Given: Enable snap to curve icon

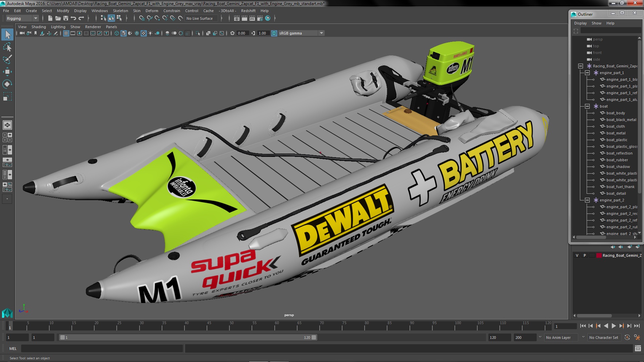Looking at the screenshot, I should tap(150, 18).
